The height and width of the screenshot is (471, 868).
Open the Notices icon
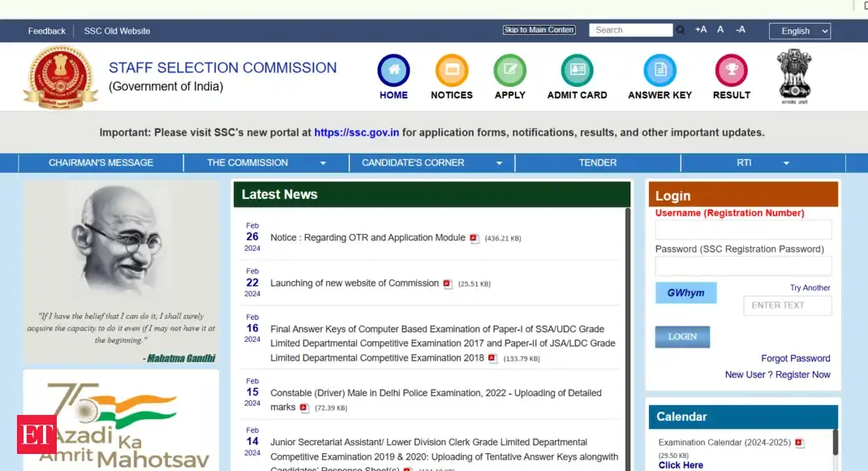coord(452,71)
